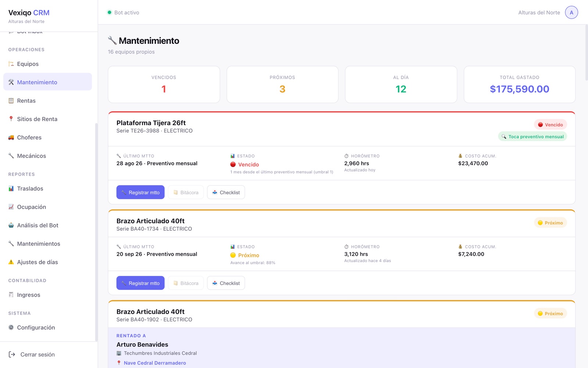The height and width of the screenshot is (368, 588).
Task: Open Bitácora for Brazo Articulado BA40-1734
Action: 186,283
